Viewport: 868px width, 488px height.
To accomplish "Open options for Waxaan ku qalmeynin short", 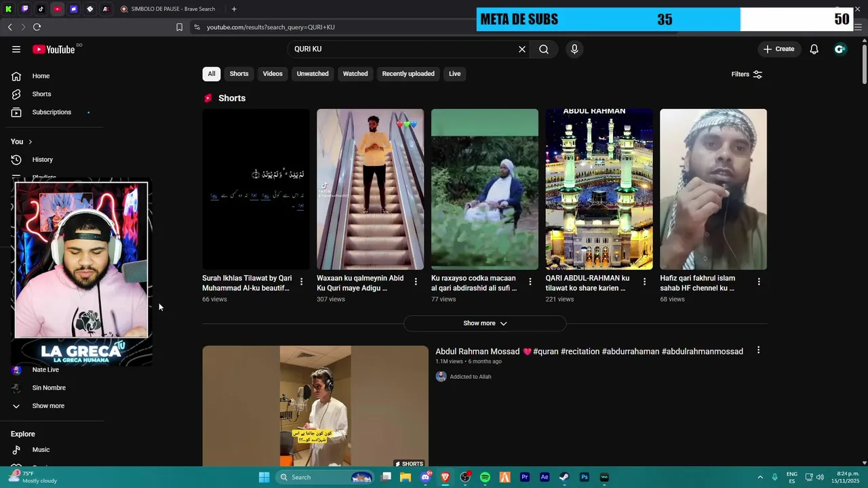I will (416, 281).
